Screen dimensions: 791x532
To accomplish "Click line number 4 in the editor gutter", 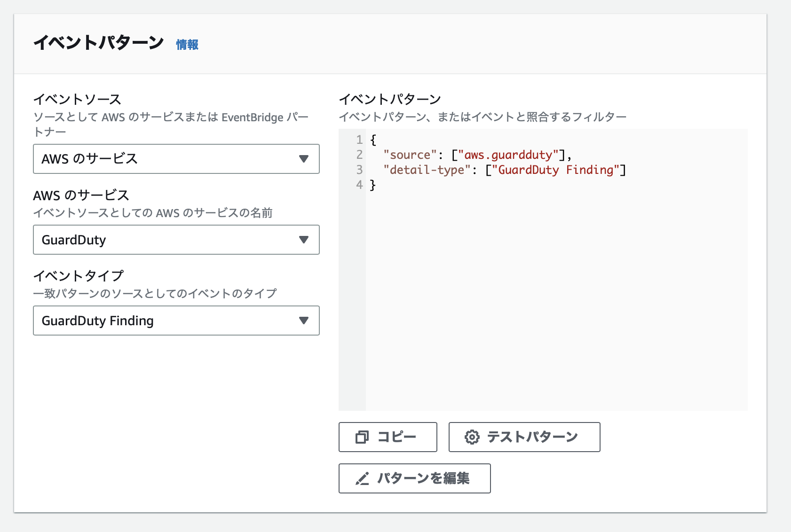I will point(359,185).
